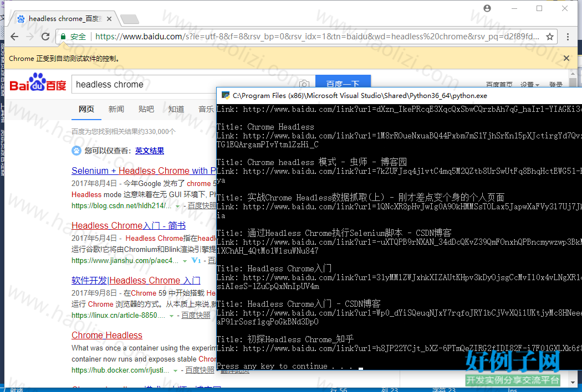This screenshot has width=582, height=392.
Task: Expand dropdown next to blog.csdn.net URL
Action: point(178,206)
